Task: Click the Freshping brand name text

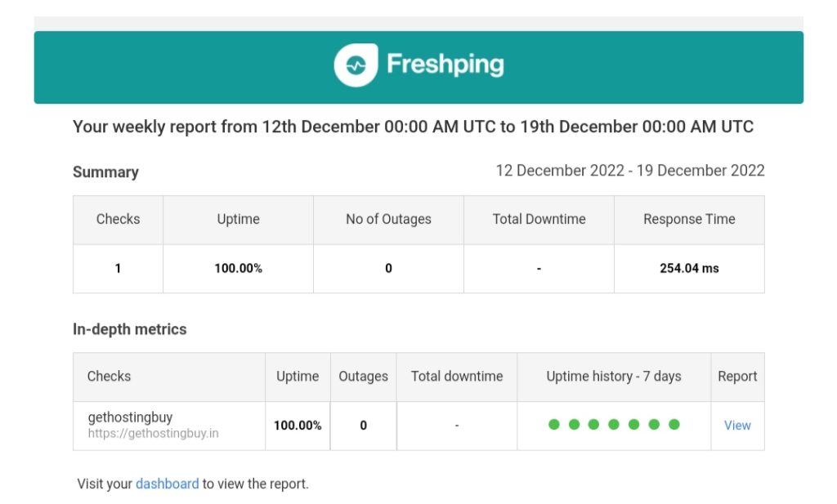Action: tap(445, 65)
